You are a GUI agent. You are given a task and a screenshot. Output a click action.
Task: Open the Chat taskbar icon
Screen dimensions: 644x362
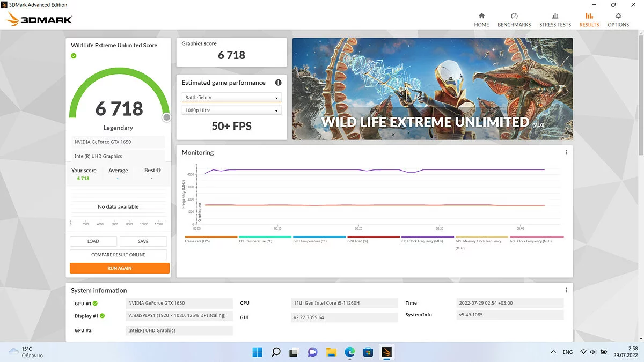(x=312, y=352)
